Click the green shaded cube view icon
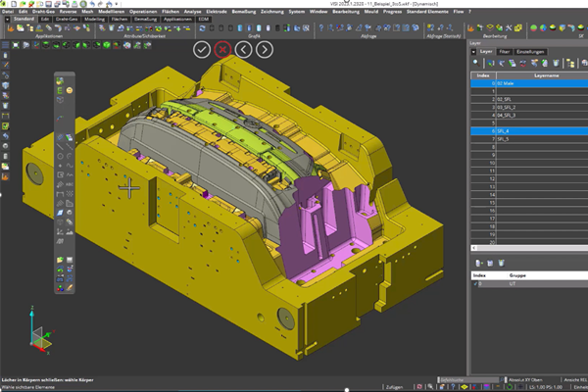Screen dimensions: 588x392 pos(107,45)
